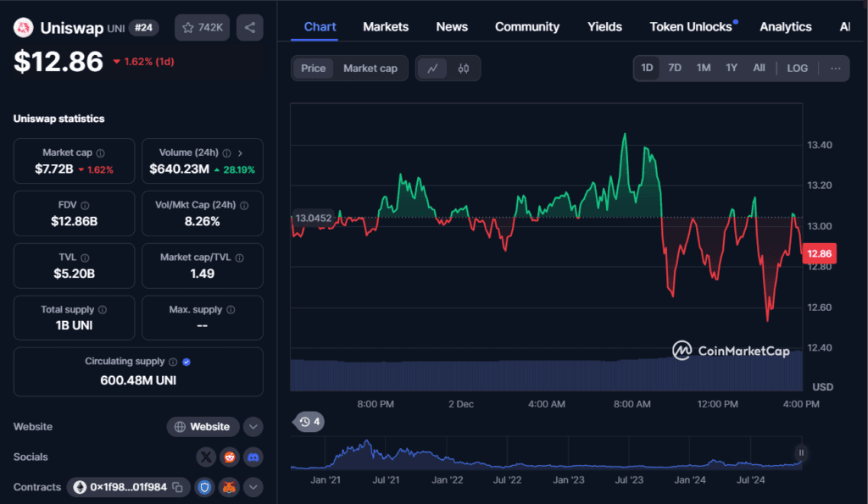Viewport: 868px width, 504px height.
Task: Set chart range to 1Y
Action: [x=732, y=68]
